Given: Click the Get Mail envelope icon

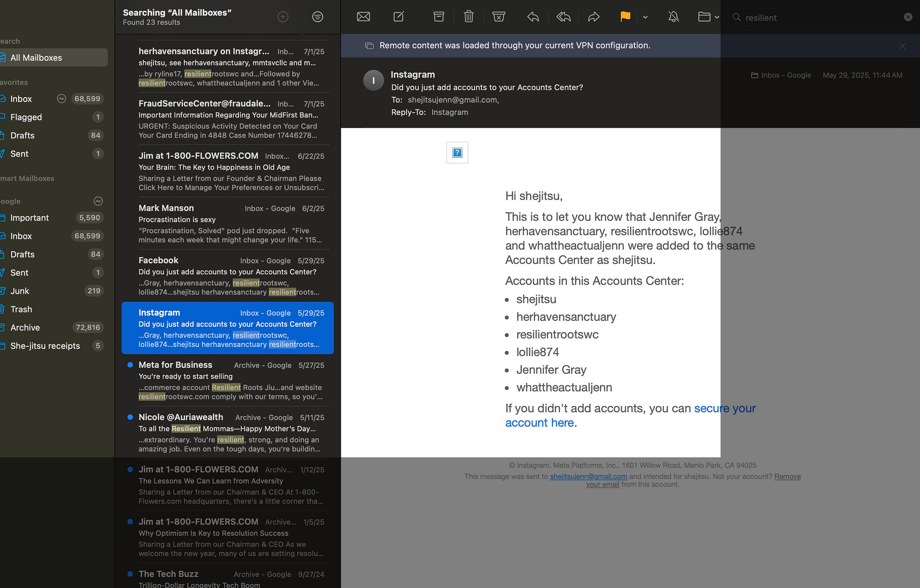Looking at the screenshot, I should click(363, 17).
